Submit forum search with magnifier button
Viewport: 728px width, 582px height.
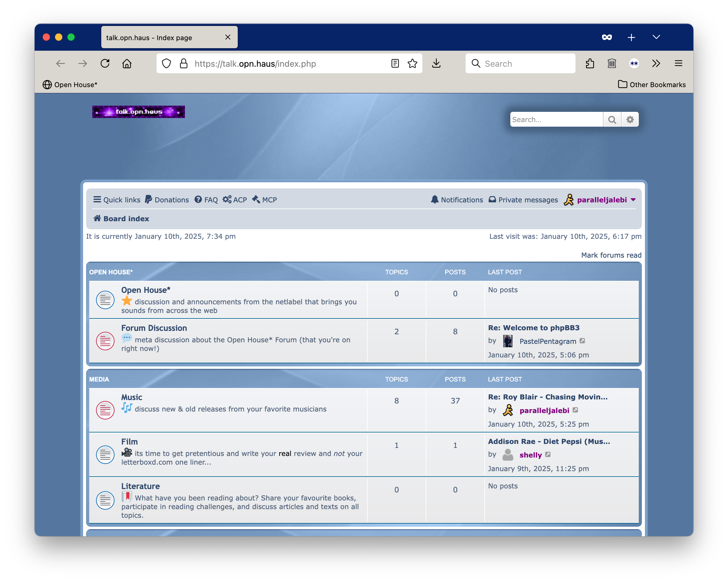click(x=612, y=120)
